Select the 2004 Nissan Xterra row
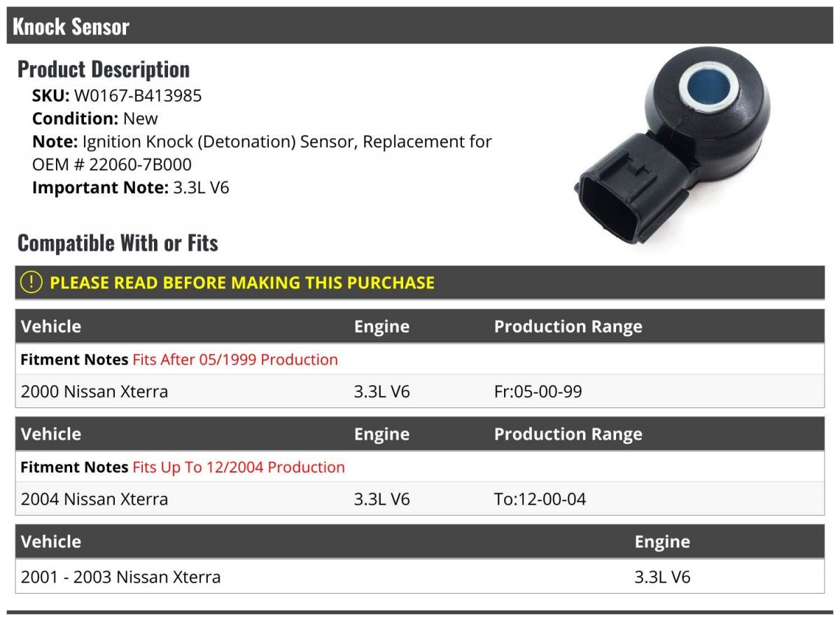 coord(420,499)
